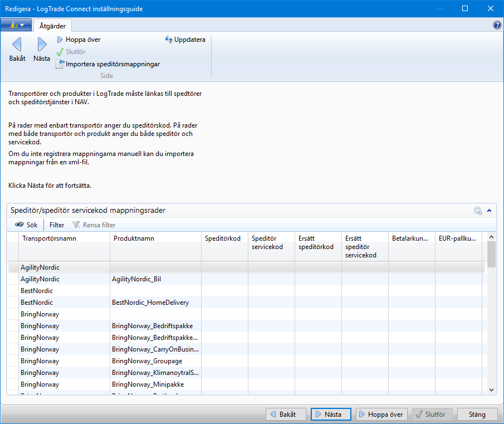Select the Åtgärder ribbon tab

[x=52, y=26]
